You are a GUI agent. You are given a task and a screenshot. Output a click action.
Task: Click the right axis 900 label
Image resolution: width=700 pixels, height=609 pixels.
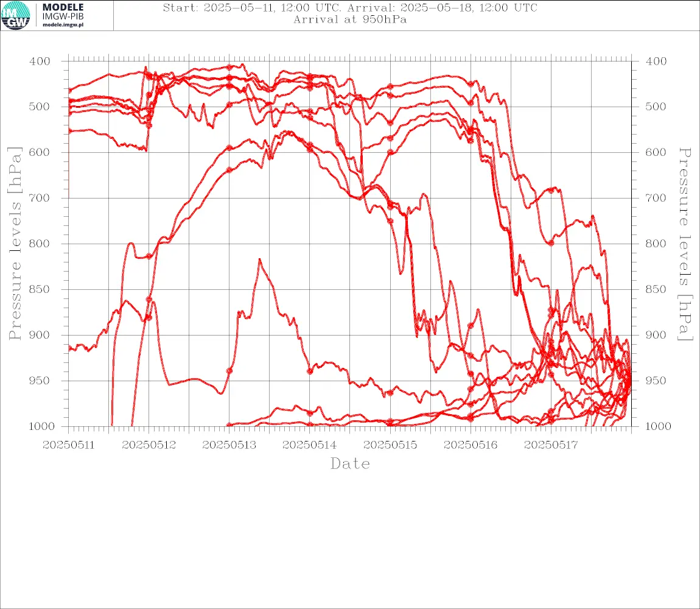pos(656,335)
